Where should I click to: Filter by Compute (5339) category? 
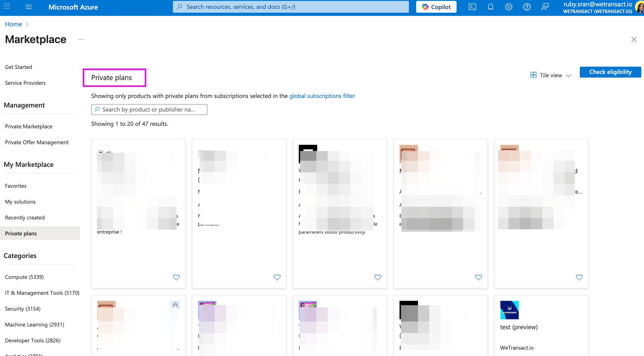tap(24, 277)
